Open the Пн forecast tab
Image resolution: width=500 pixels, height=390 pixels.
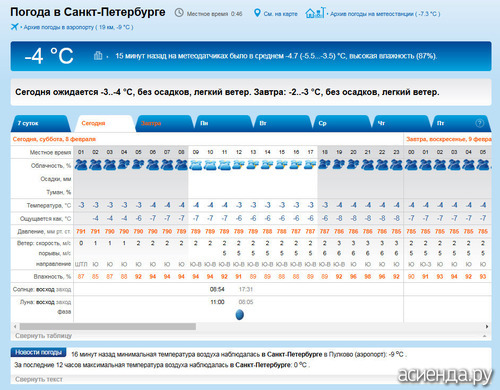(x=223, y=123)
